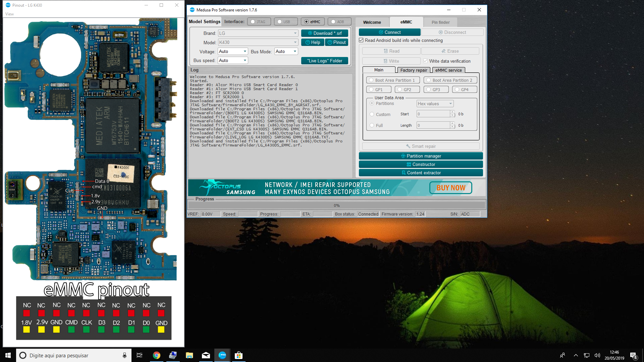Select the eMMC interface radio
This screenshot has height=362, width=644.
[x=313, y=22]
